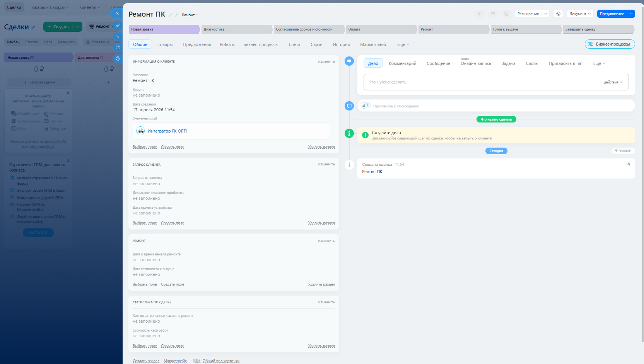Open the Комментарий tab in the timeline

(x=402, y=63)
